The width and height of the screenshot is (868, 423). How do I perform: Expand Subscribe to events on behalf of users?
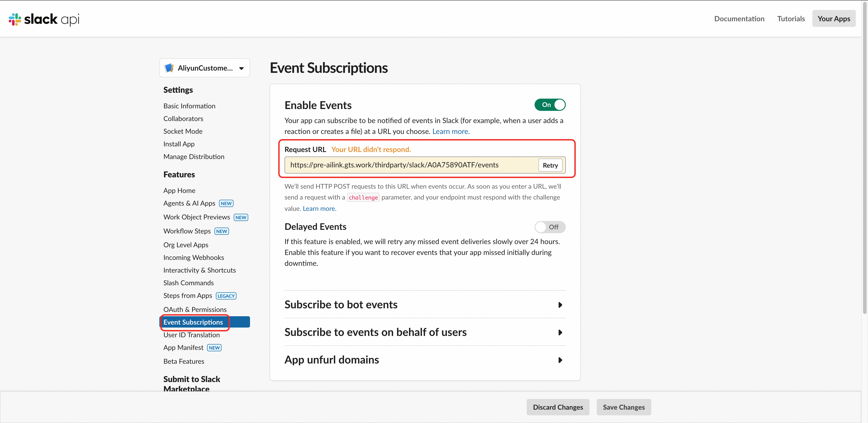coord(425,332)
